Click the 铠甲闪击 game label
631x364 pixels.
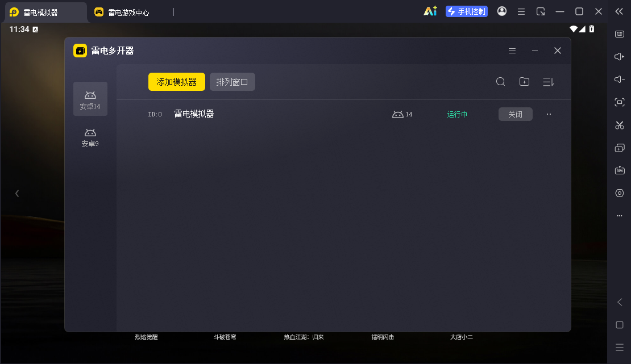tap(383, 337)
